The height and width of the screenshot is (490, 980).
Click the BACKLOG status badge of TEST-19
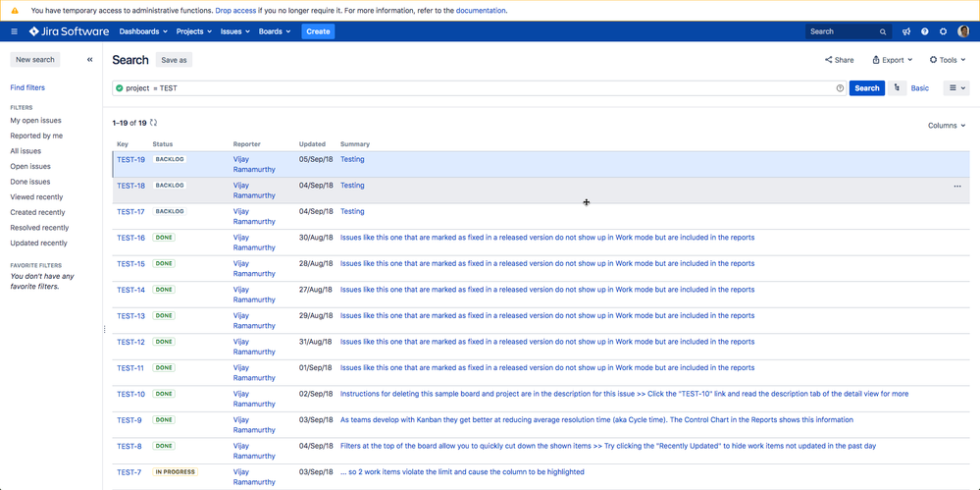point(170,159)
